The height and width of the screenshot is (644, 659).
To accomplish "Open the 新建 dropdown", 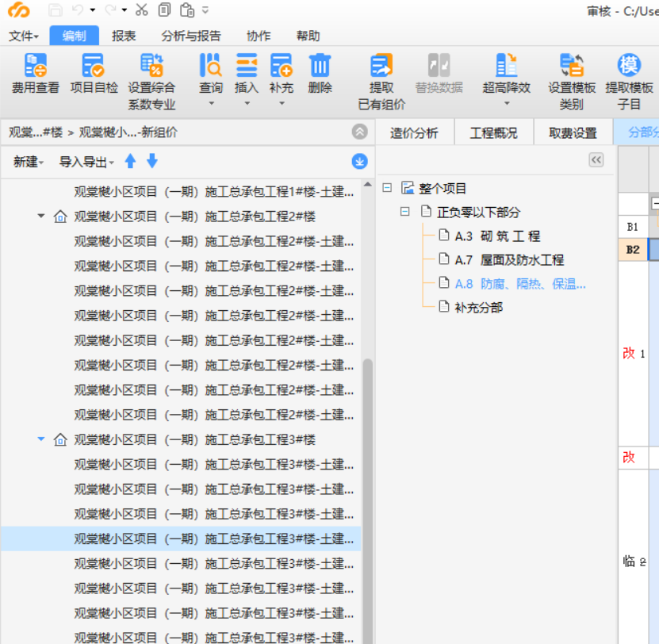I will [x=29, y=162].
